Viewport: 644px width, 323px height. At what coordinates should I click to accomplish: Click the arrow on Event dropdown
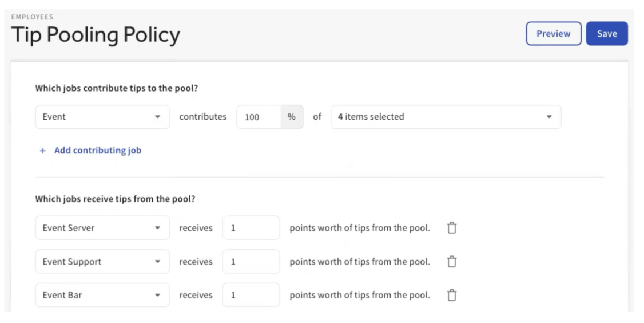pyautogui.click(x=157, y=117)
